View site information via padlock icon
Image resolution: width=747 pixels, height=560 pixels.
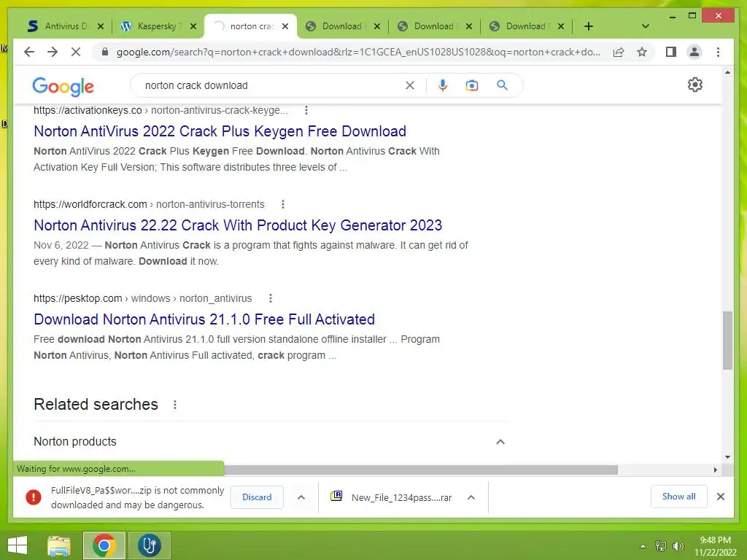click(105, 52)
